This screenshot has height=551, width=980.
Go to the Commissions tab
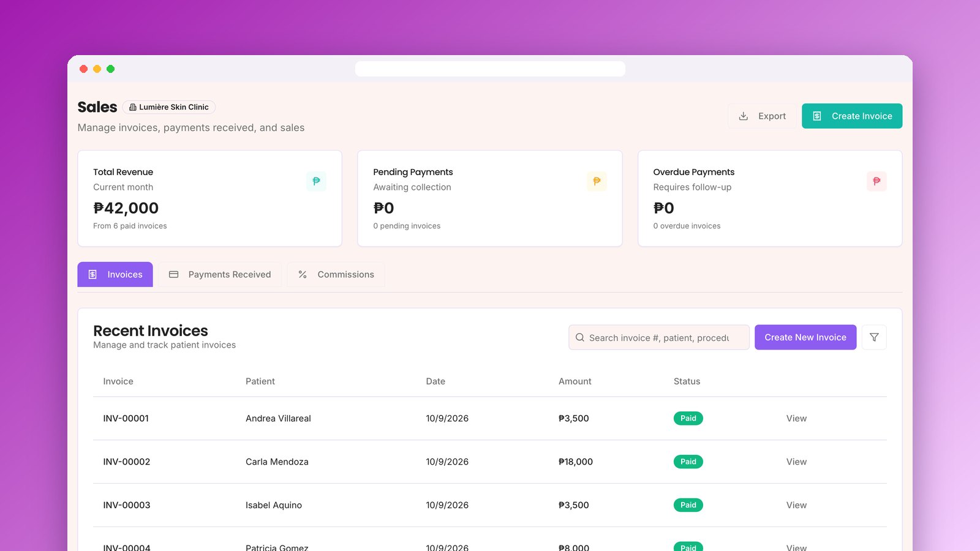click(x=336, y=274)
